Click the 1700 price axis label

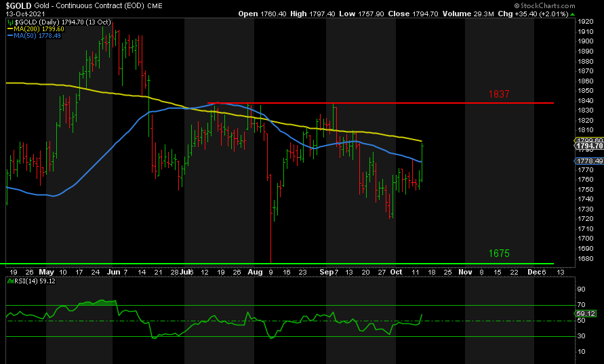tap(586, 239)
